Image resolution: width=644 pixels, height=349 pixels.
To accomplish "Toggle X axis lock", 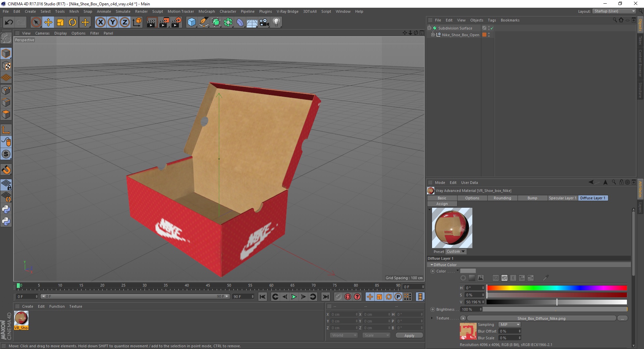I will [100, 22].
